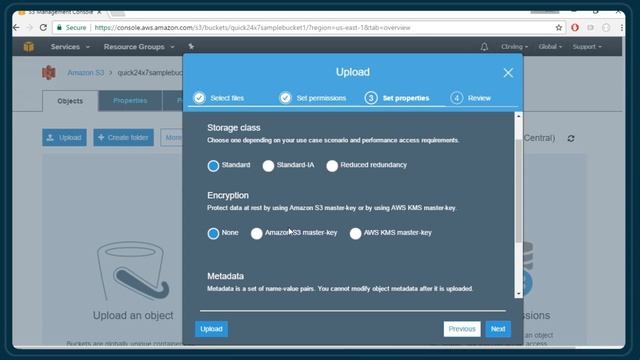Open the Support dropdown menu

coord(587,47)
